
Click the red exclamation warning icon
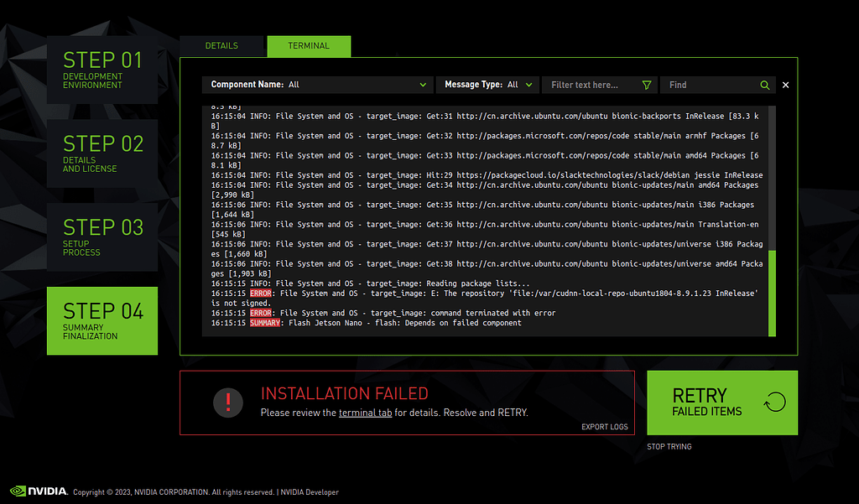[x=227, y=403]
